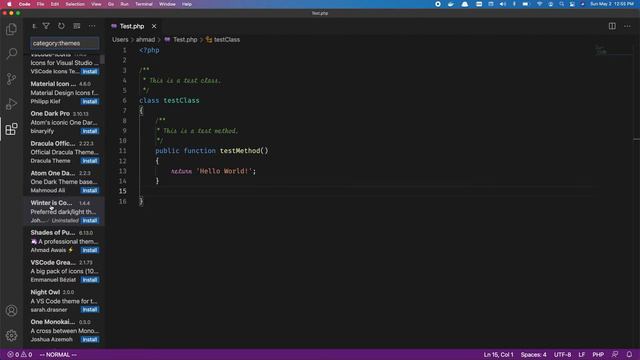Click the ahmad breadcrumb
The height and width of the screenshot is (360, 640).
(145, 40)
